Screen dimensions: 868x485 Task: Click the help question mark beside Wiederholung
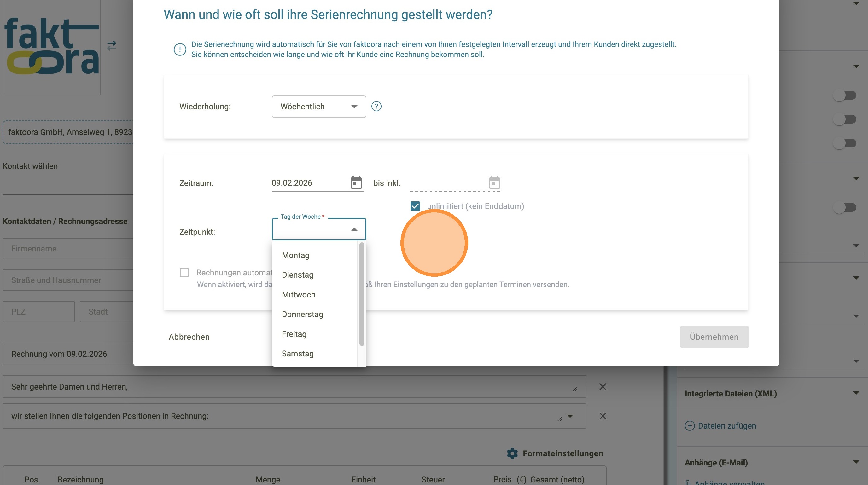pyautogui.click(x=376, y=107)
